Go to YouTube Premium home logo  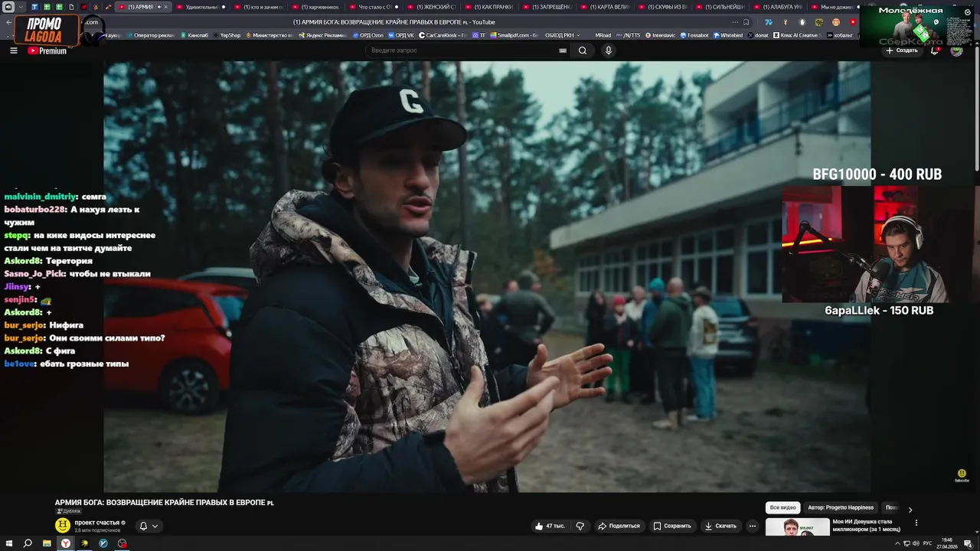tap(47, 51)
